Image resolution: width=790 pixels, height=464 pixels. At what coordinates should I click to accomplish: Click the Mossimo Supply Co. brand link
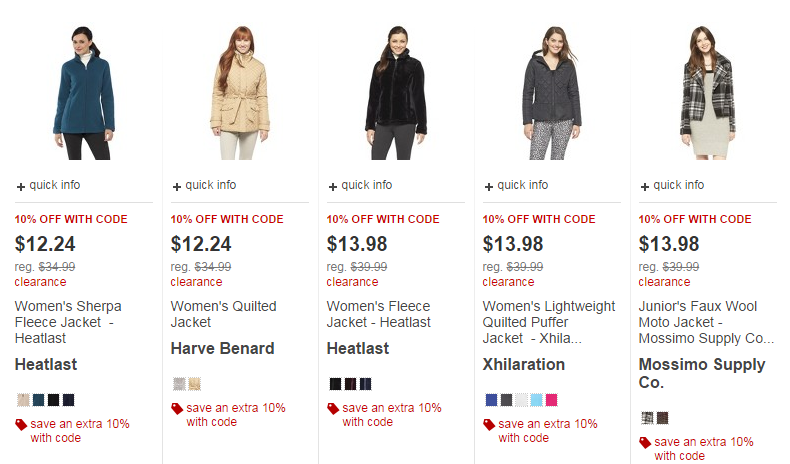point(701,373)
